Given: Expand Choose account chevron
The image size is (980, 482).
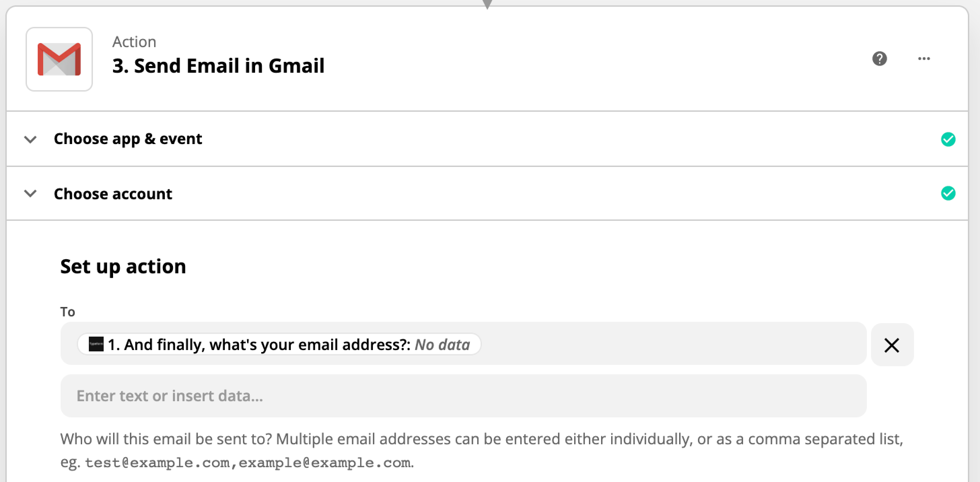Looking at the screenshot, I should coord(30,194).
